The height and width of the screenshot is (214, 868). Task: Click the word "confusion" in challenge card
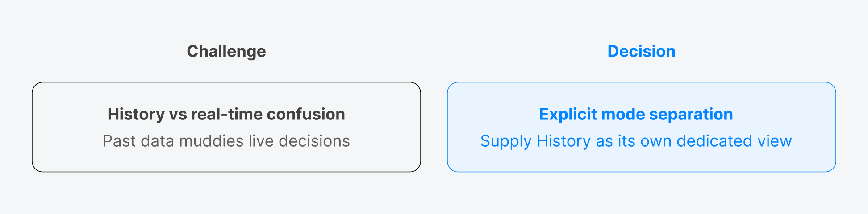pos(306,114)
